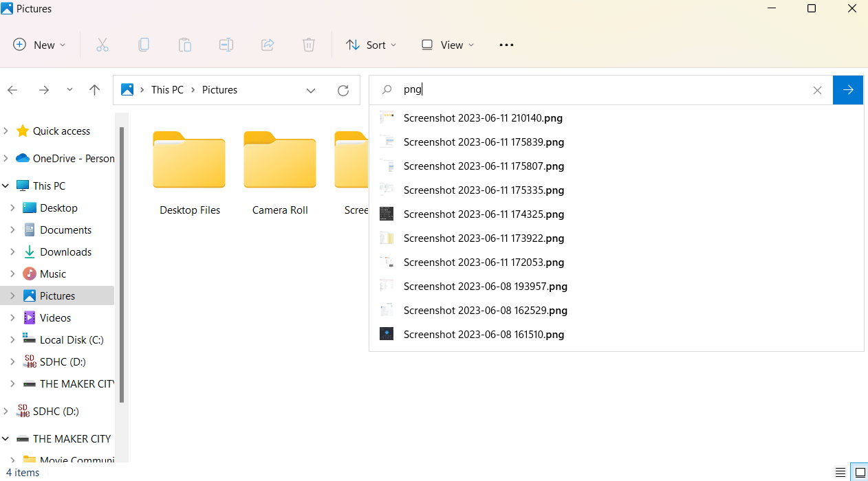
Task: Open the Camera Roll folder
Action: pyautogui.click(x=280, y=173)
